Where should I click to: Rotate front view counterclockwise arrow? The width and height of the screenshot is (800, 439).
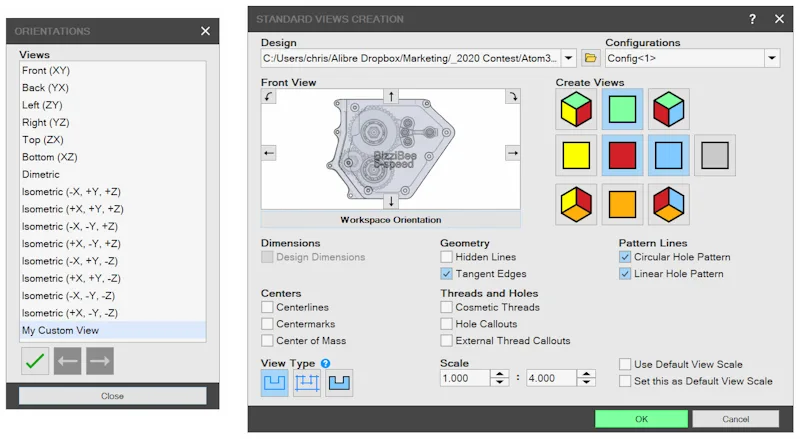pos(269,96)
